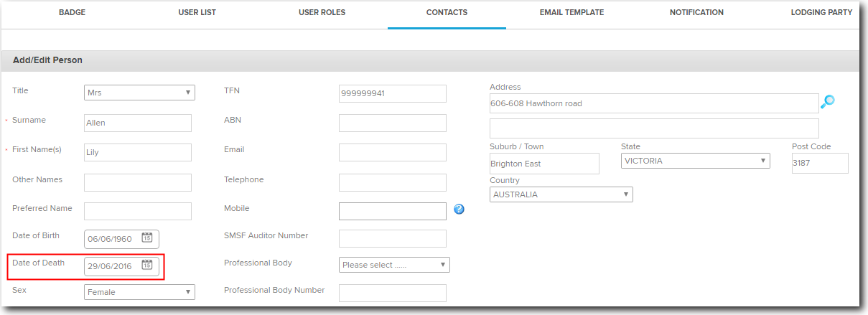Switch to the User List tab

click(197, 12)
